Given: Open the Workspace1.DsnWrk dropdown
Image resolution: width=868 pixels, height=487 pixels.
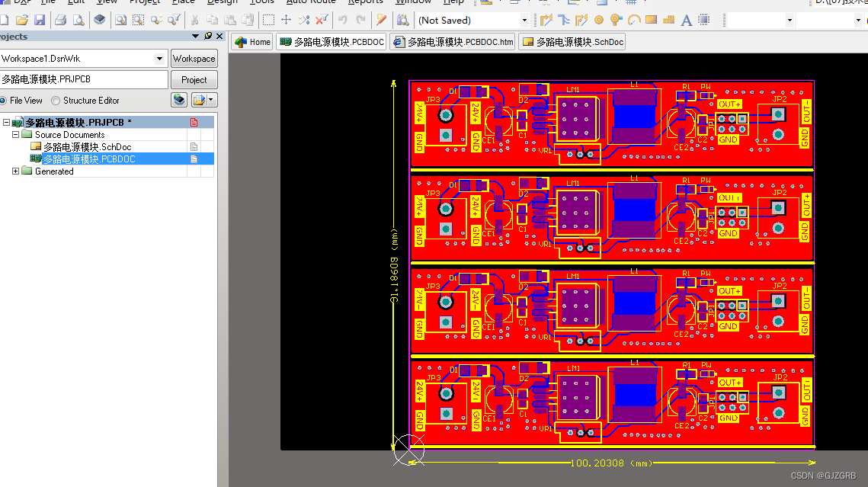Looking at the screenshot, I should click(159, 59).
